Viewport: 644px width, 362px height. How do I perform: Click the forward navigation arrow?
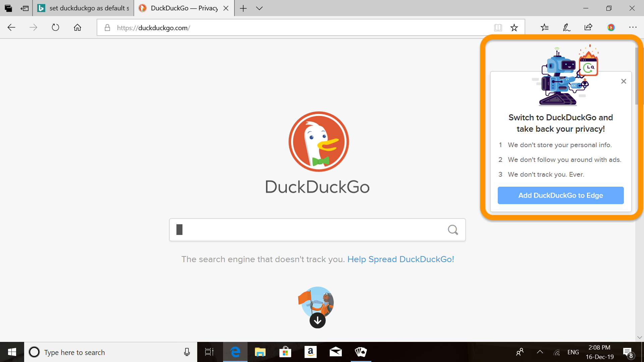(33, 27)
